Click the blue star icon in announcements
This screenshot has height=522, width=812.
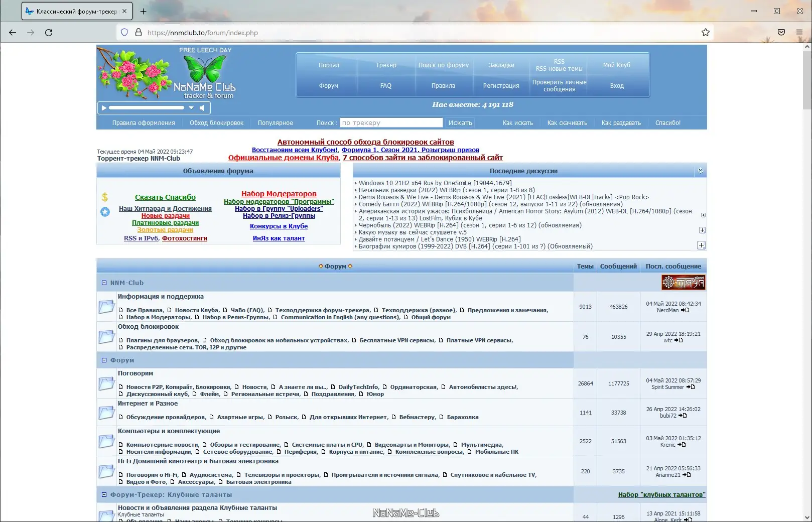coord(105,212)
